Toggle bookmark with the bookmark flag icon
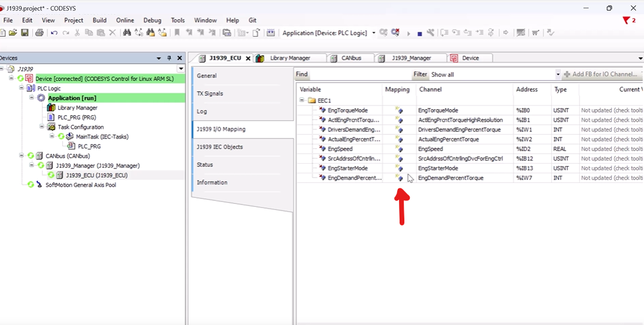Screen dimensions: 644x325 click(x=177, y=33)
